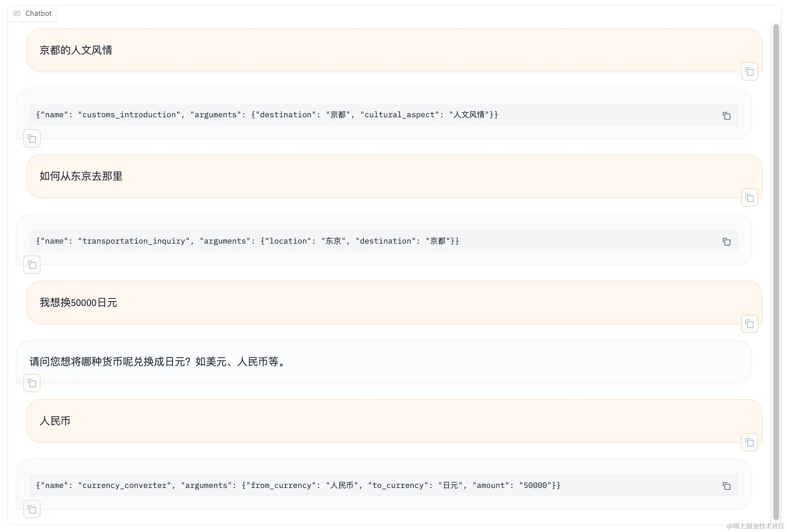787x532 pixels.
Task: Copy the bot reply asking about currency type
Action: 32,383
